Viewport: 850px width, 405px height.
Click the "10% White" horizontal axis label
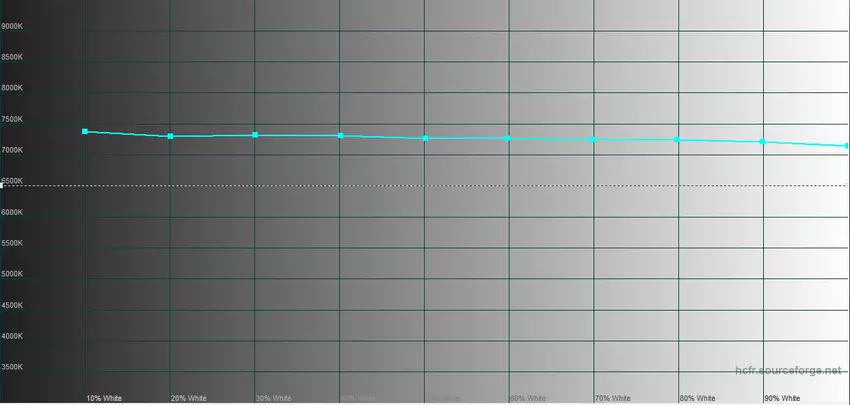(x=104, y=398)
